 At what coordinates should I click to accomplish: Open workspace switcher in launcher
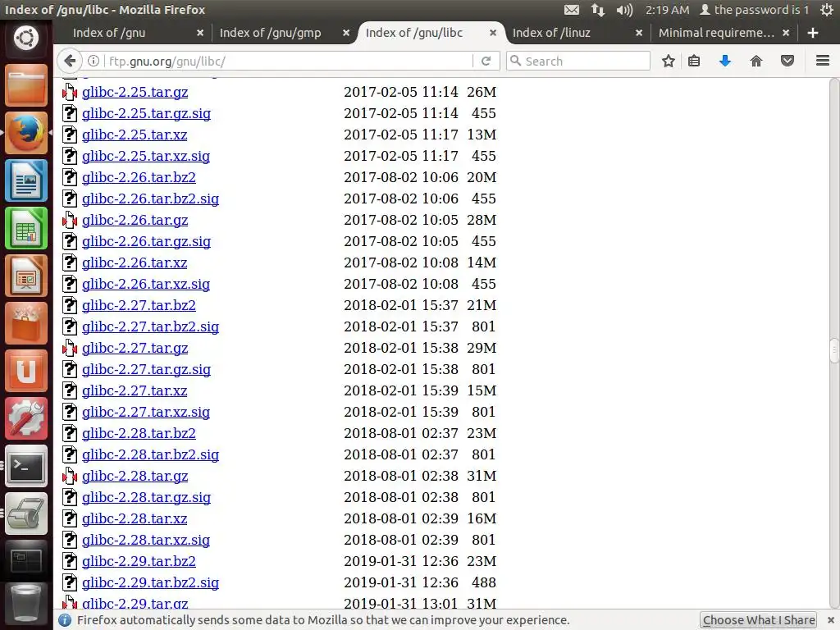26,561
